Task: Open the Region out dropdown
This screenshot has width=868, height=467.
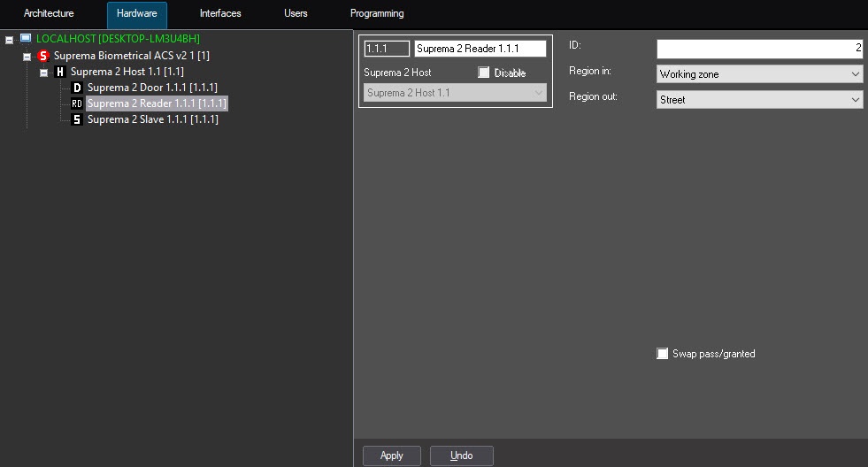Action: (x=759, y=100)
